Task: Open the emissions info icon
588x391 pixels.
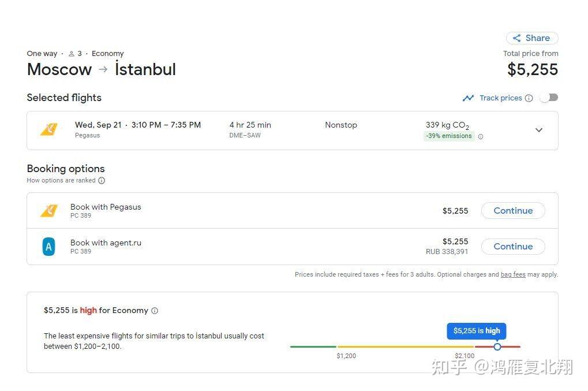Action: [481, 137]
